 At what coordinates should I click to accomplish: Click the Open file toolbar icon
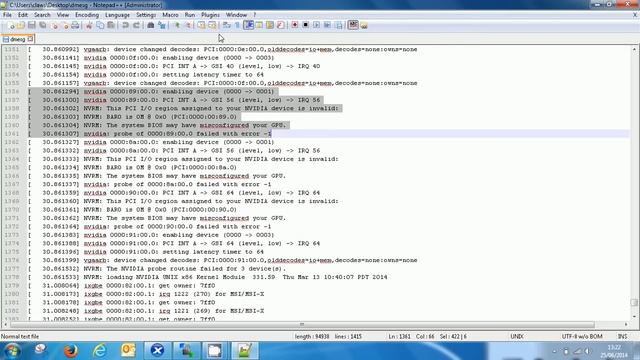21,25
